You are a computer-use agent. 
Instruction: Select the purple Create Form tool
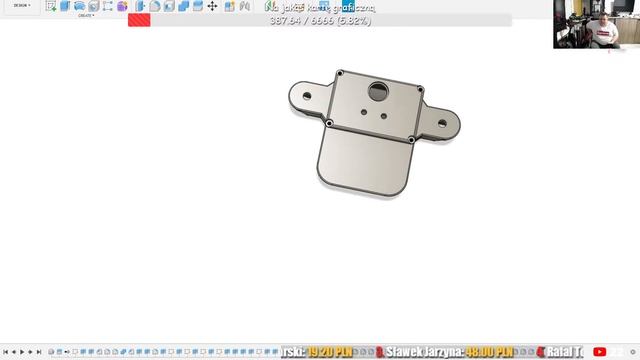tap(122, 6)
